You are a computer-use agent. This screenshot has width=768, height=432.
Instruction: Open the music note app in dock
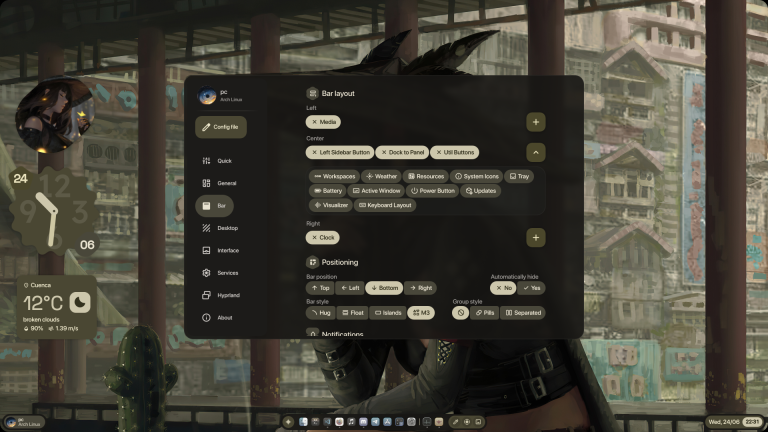click(351, 422)
